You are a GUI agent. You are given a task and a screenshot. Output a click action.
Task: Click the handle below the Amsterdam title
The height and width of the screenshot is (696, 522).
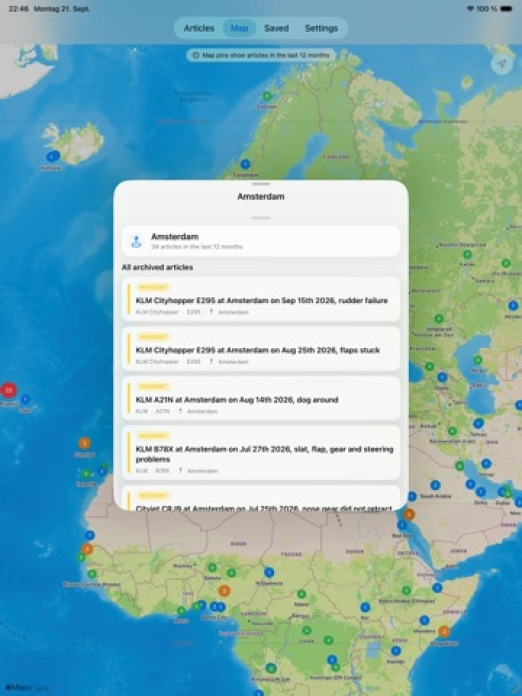261,218
